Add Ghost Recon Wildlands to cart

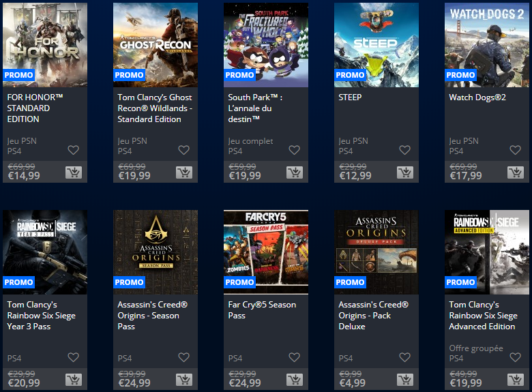pos(184,172)
